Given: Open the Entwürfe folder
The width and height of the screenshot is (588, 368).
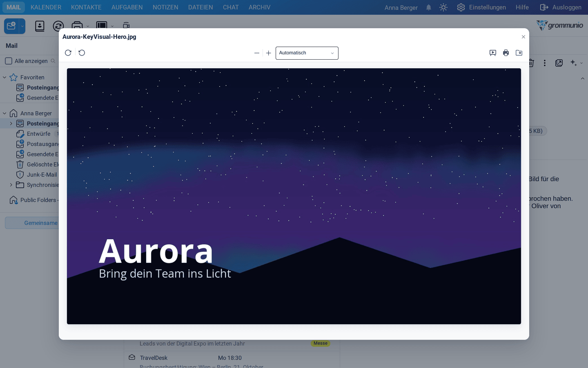Looking at the screenshot, I should (x=38, y=134).
